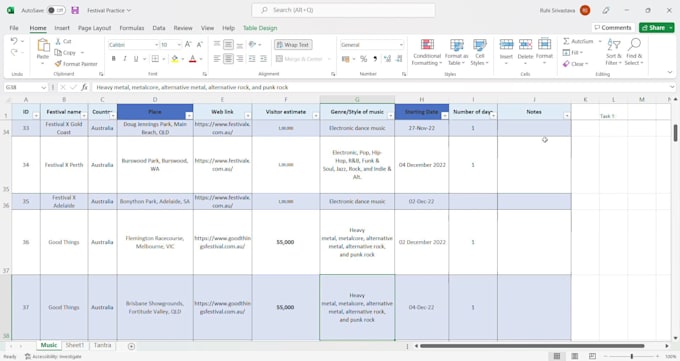Switch to Data tab
Viewport: 680px width, 361px height.
coord(159,28)
